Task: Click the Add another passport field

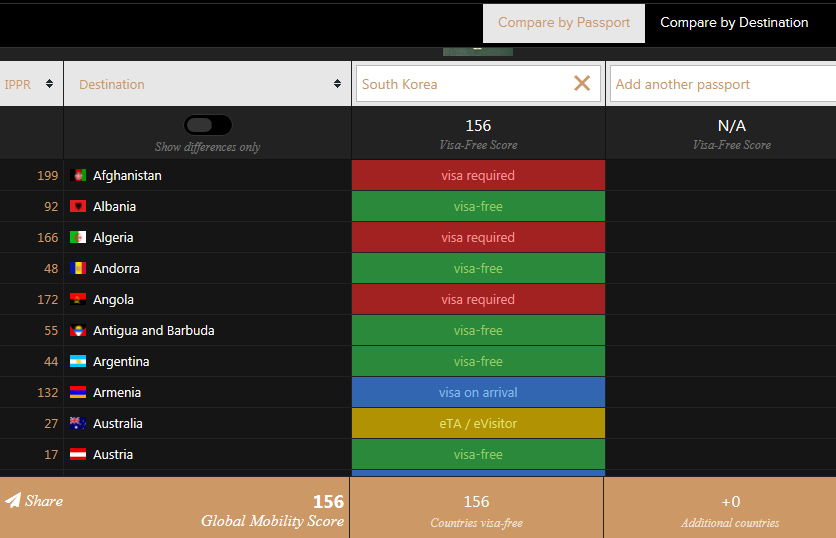Action: [x=723, y=84]
